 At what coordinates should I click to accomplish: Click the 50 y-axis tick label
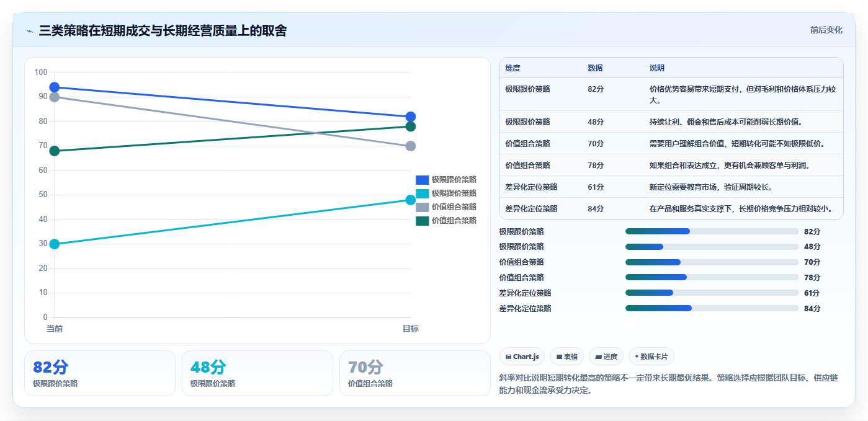pos(43,195)
